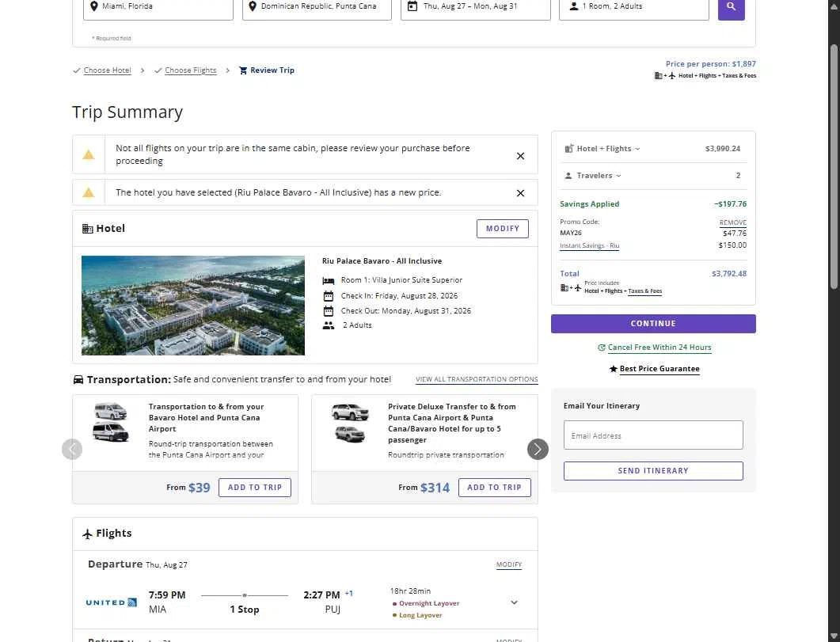Go back to Choose Flights step
This screenshot has height=642, width=840.
coord(191,70)
